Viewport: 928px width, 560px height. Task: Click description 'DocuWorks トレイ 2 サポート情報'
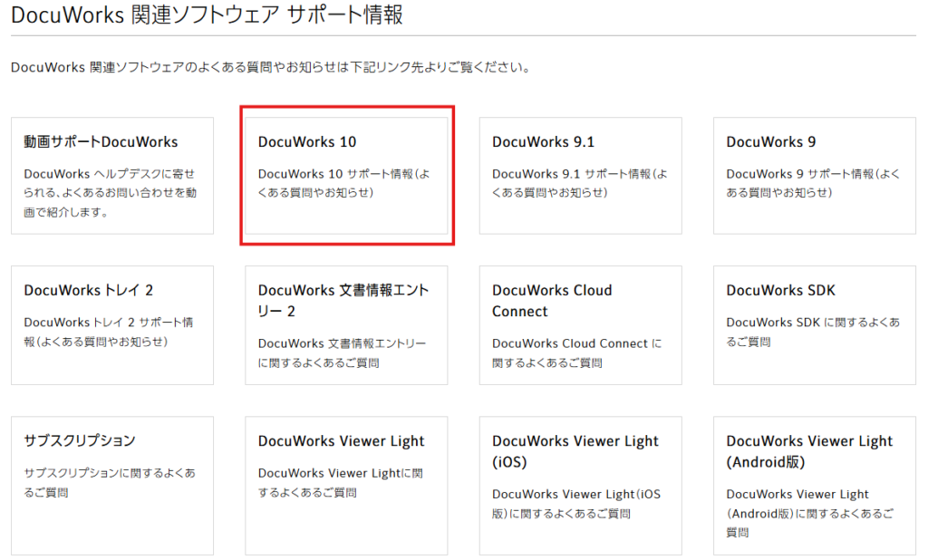point(109,332)
